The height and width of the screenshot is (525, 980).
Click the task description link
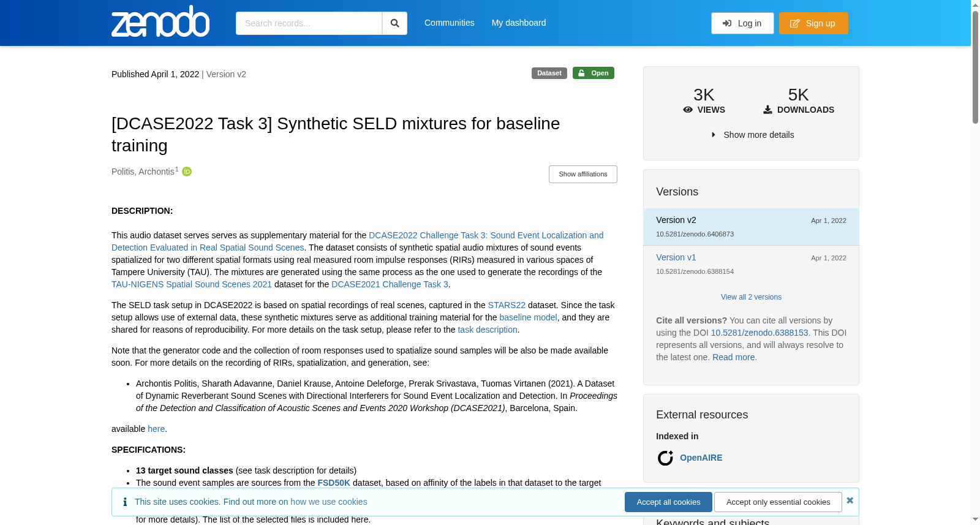point(488,330)
